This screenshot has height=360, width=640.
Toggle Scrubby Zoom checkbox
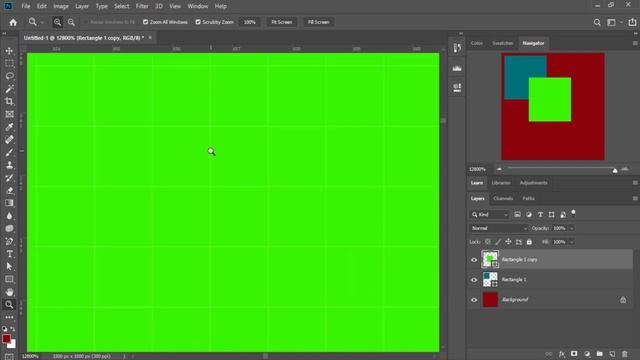198,22
